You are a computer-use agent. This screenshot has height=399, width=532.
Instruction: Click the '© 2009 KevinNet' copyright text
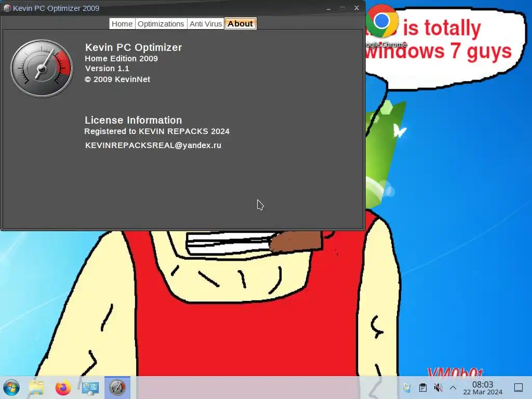[117, 79]
